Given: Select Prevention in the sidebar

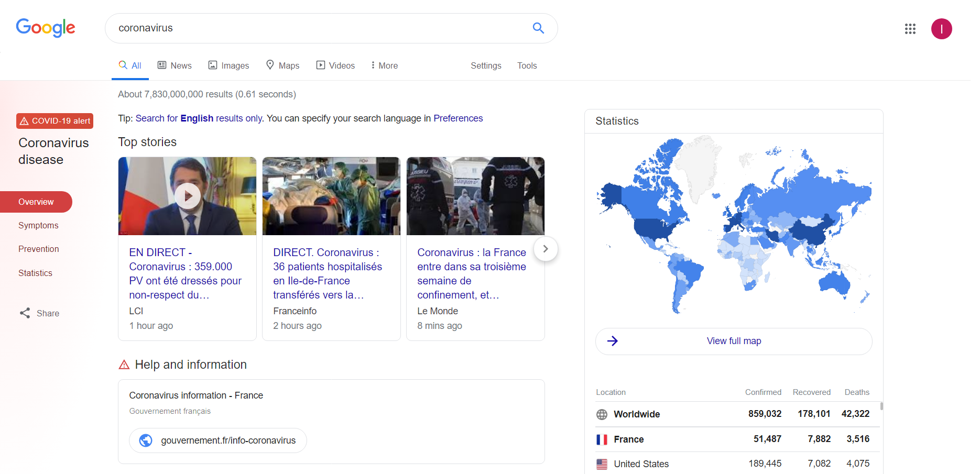Looking at the screenshot, I should point(38,249).
